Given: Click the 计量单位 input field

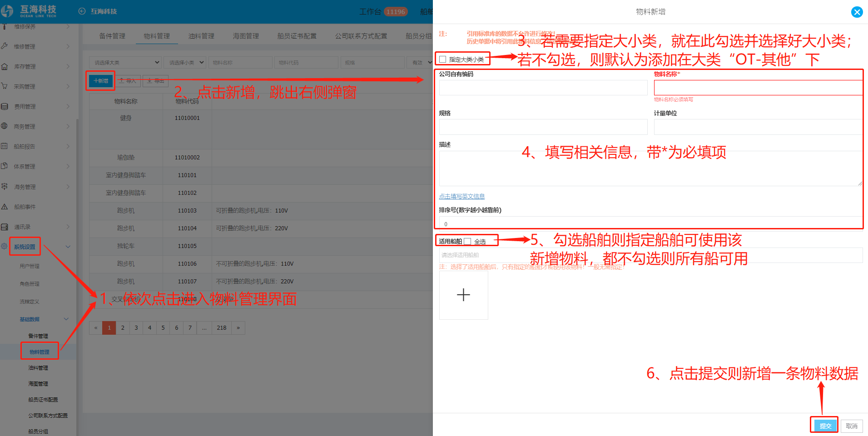Looking at the screenshot, I should [x=758, y=127].
